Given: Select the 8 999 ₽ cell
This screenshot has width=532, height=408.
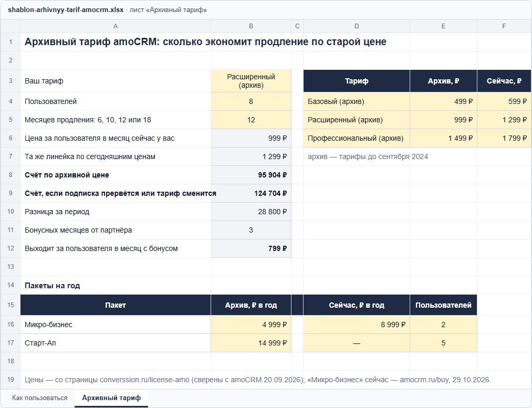Looking at the screenshot, I should tap(357, 325).
